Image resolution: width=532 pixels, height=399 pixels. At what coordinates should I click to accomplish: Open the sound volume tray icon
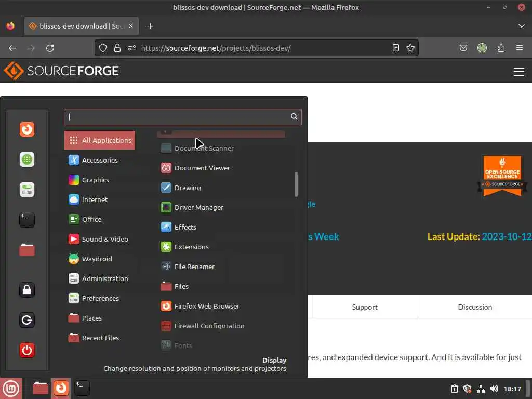coord(494,389)
